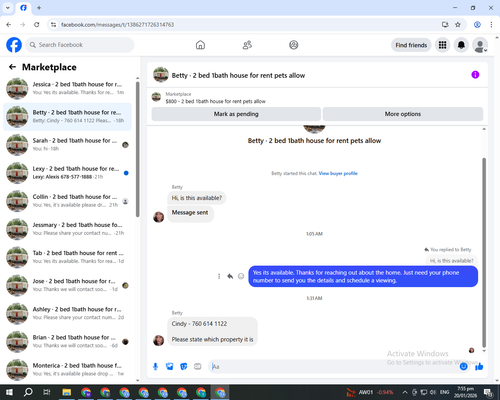Go back using Marketplace back arrow
Viewport: 500px width, 400px height.
[12, 67]
